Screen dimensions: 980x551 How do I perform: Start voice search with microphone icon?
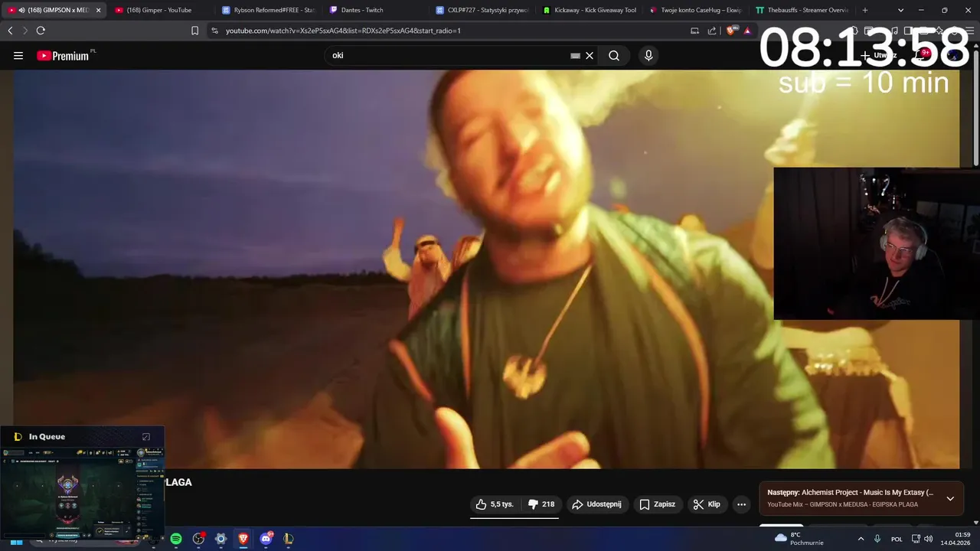point(648,56)
